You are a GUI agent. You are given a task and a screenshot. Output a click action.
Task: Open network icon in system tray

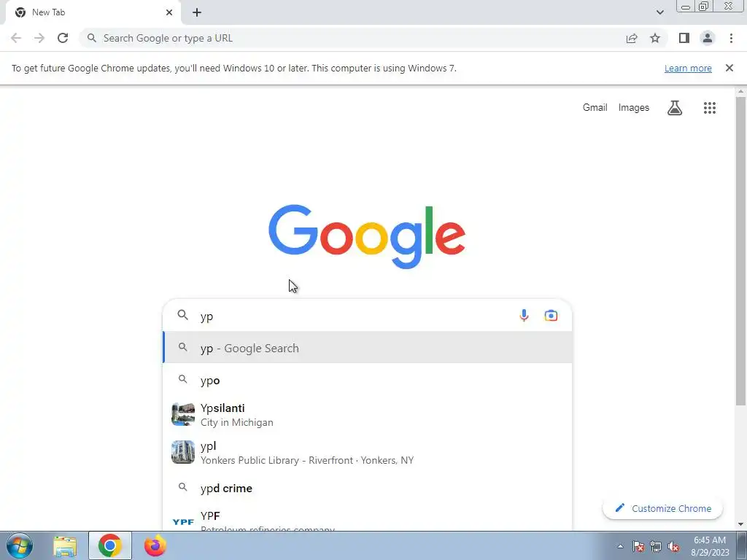pyautogui.click(x=656, y=546)
